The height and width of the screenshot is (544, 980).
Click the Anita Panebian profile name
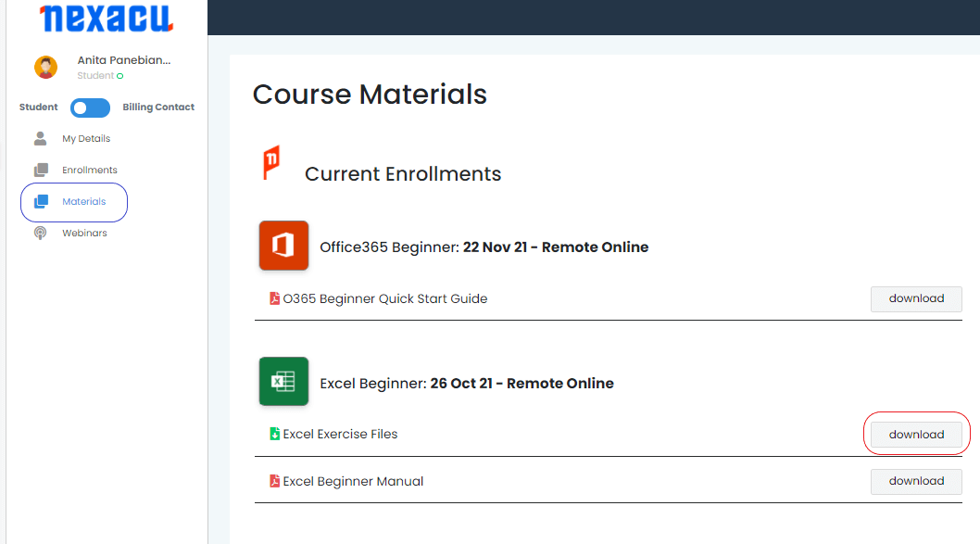click(123, 59)
